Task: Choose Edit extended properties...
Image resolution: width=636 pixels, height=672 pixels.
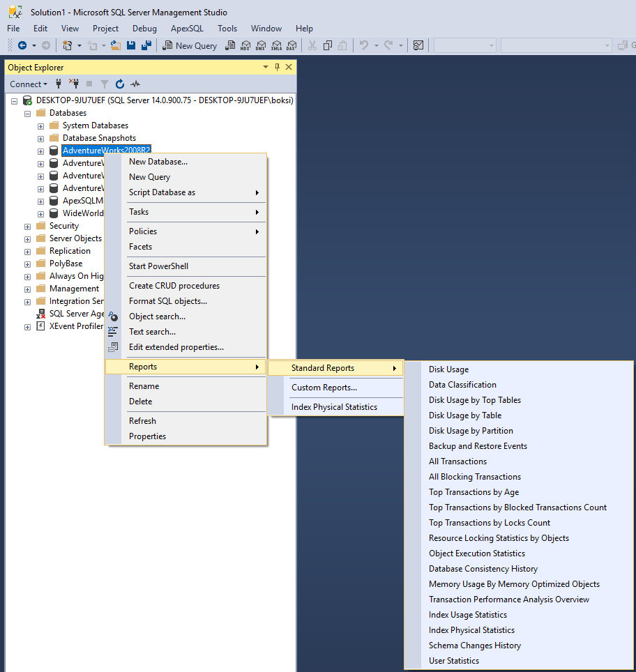Action: pyautogui.click(x=185, y=347)
